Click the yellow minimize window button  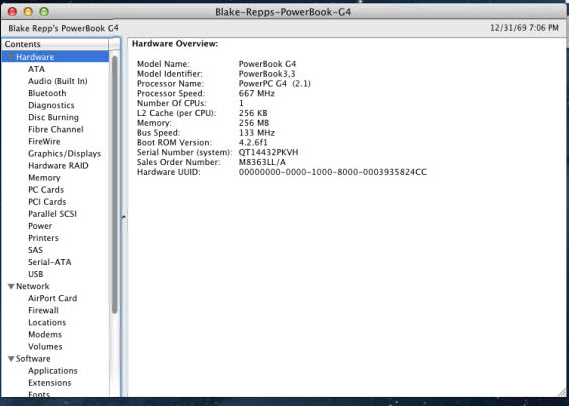point(28,12)
